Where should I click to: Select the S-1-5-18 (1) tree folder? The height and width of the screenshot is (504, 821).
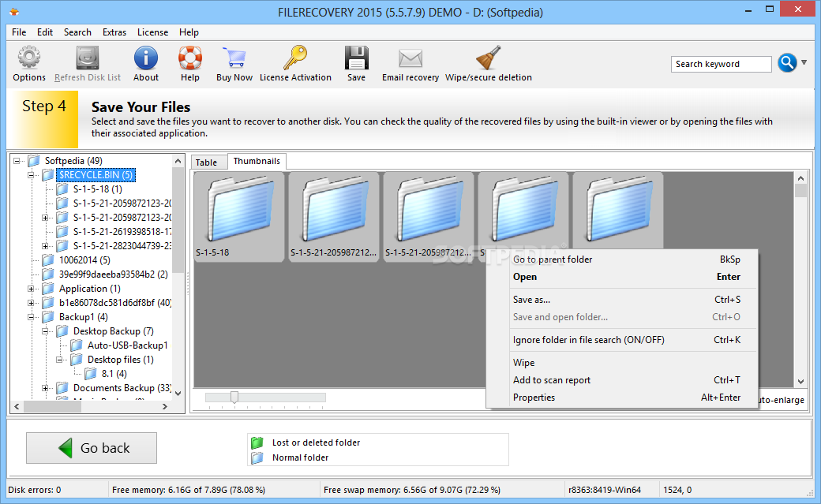tap(97, 189)
